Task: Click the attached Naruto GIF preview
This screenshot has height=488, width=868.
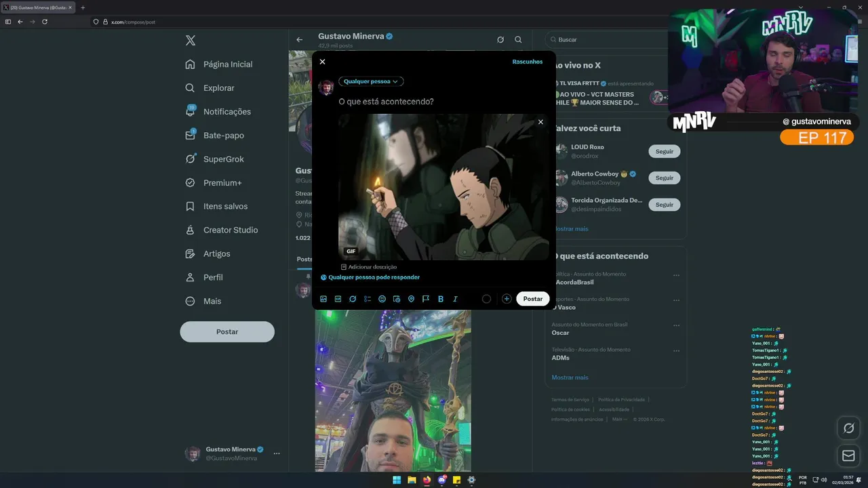Action: [x=443, y=187]
